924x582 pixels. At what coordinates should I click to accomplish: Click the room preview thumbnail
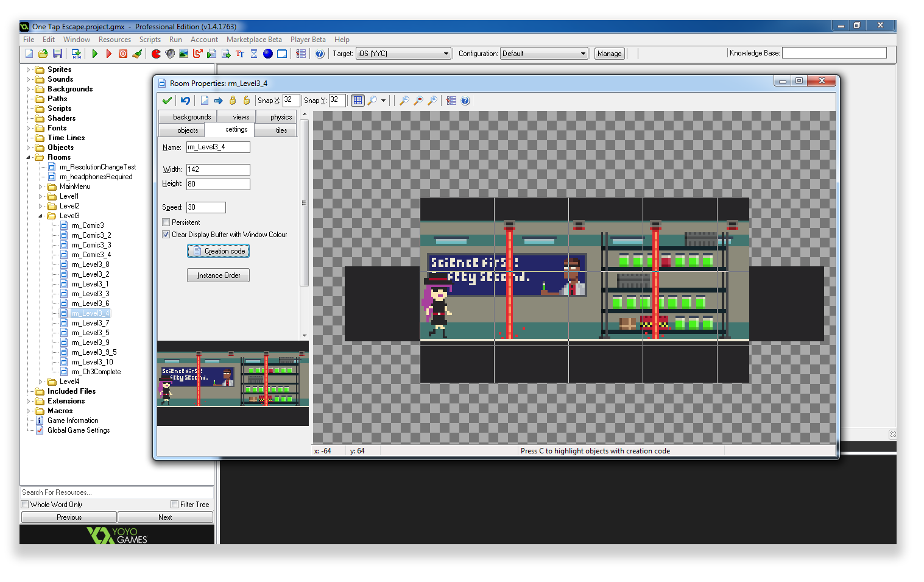tap(233, 383)
